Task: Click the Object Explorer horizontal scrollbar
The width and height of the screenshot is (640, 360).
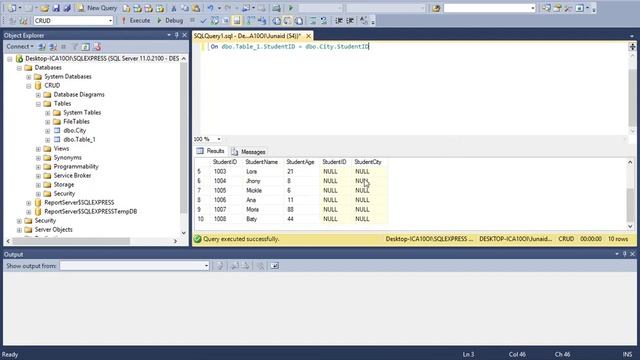Action: click(x=91, y=241)
